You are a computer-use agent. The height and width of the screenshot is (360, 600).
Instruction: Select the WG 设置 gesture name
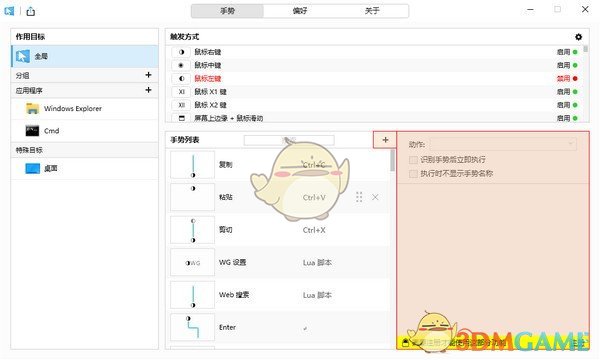233,262
